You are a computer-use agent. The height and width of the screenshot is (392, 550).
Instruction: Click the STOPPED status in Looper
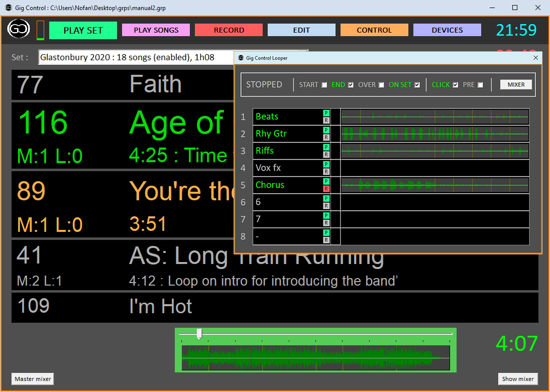(264, 84)
